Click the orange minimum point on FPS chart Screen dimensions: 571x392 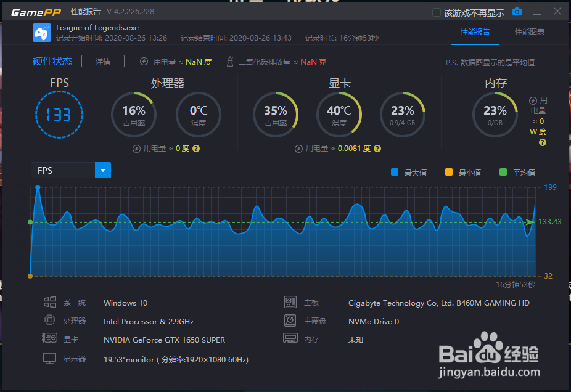tap(30, 276)
